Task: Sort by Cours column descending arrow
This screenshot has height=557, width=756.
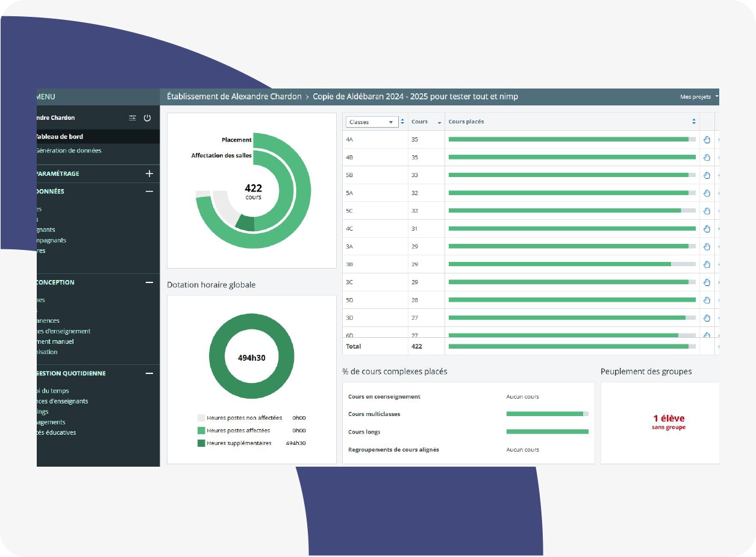Action: click(439, 122)
